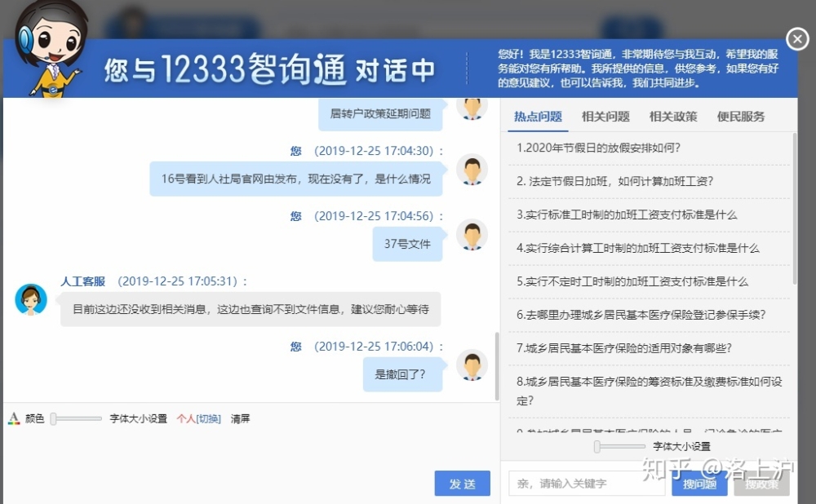
Task: Click the 搜问题 search button
Action: tap(699, 484)
